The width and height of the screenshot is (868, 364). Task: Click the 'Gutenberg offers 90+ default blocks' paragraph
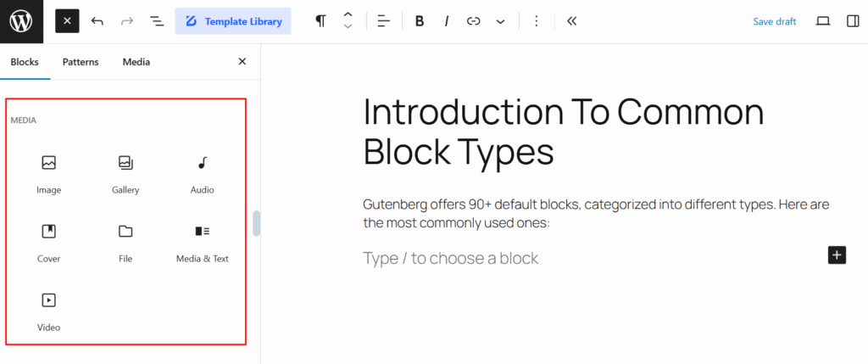[x=596, y=214]
